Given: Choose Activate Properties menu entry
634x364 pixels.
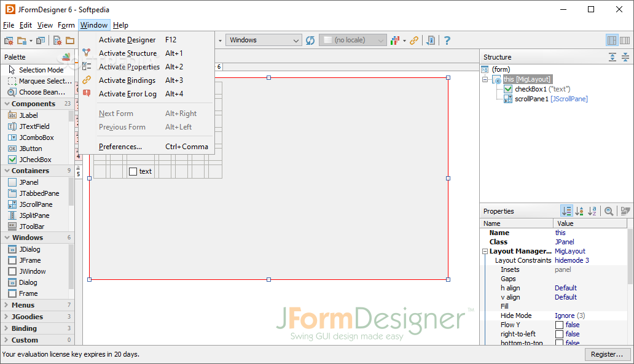Looking at the screenshot, I should (146, 67).
